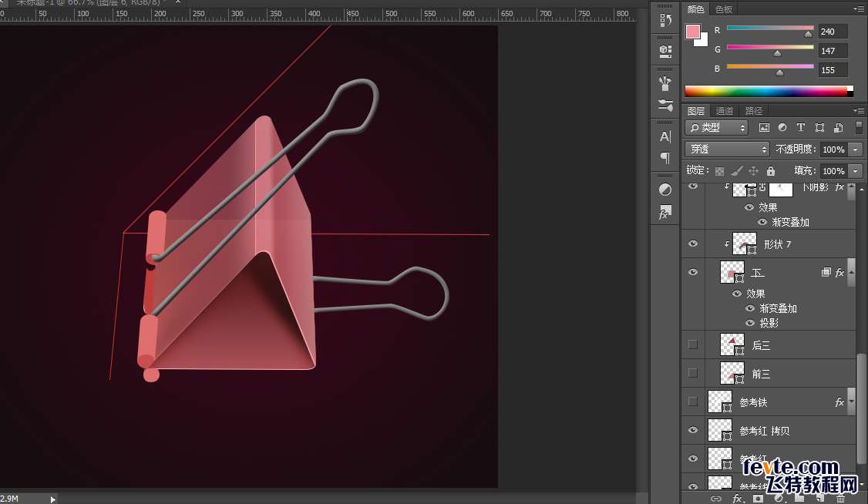Open the 不透明度 opacity slider arrow
The image size is (868, 504).
856,150
